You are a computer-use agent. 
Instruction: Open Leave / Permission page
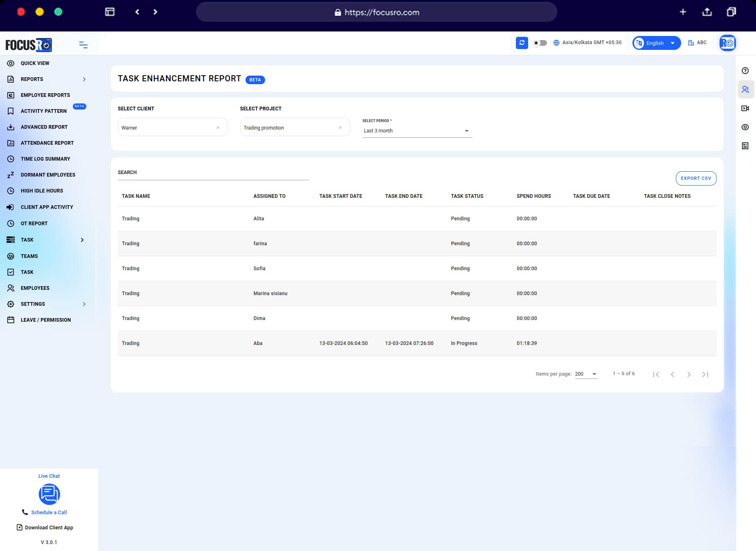46,320
